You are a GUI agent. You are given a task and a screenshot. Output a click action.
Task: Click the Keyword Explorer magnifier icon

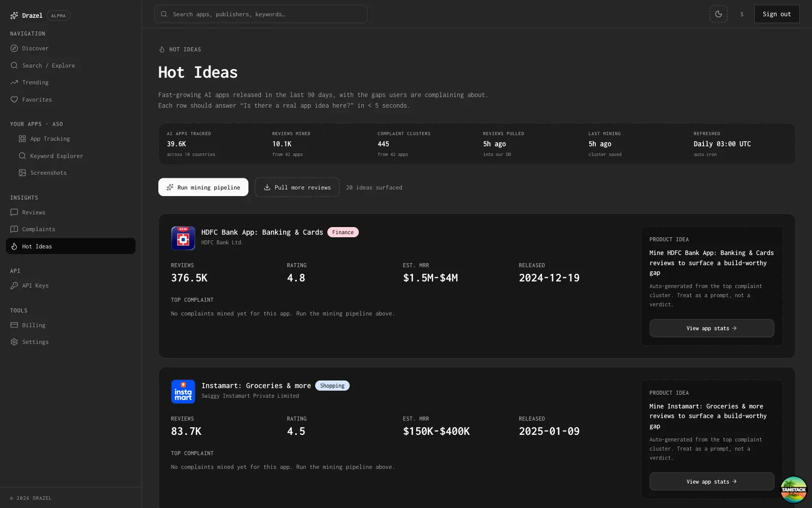click(22, 156)
